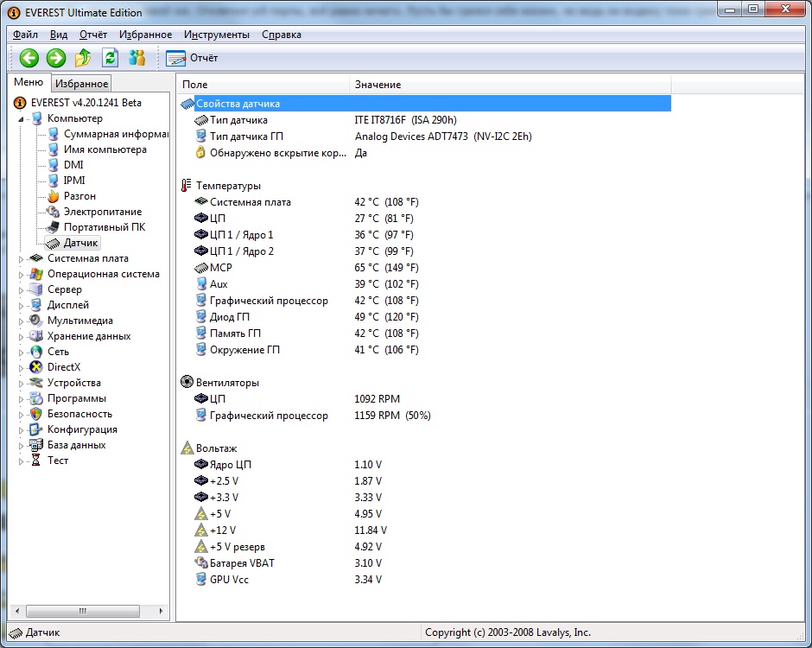Image resolution: width=812 pixels, height=648 pixels.
Task: Click the padlock icon for chassis intrusion row
Action: (200, 153)
